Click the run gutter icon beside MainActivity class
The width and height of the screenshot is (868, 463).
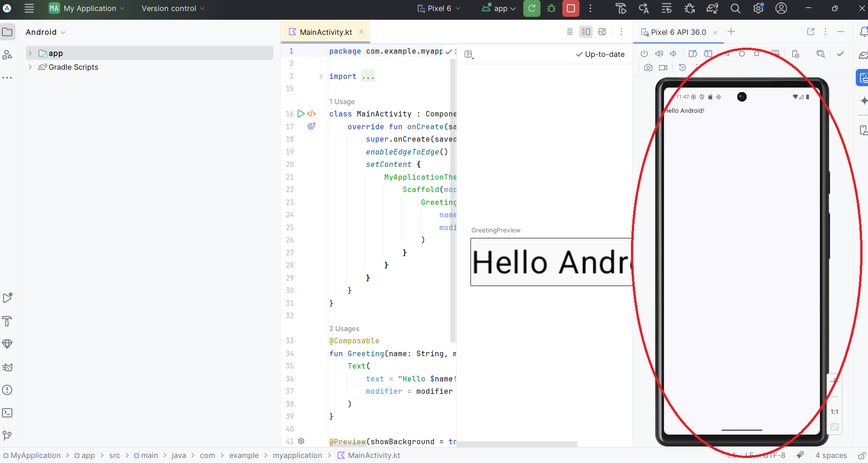[301, 114]
